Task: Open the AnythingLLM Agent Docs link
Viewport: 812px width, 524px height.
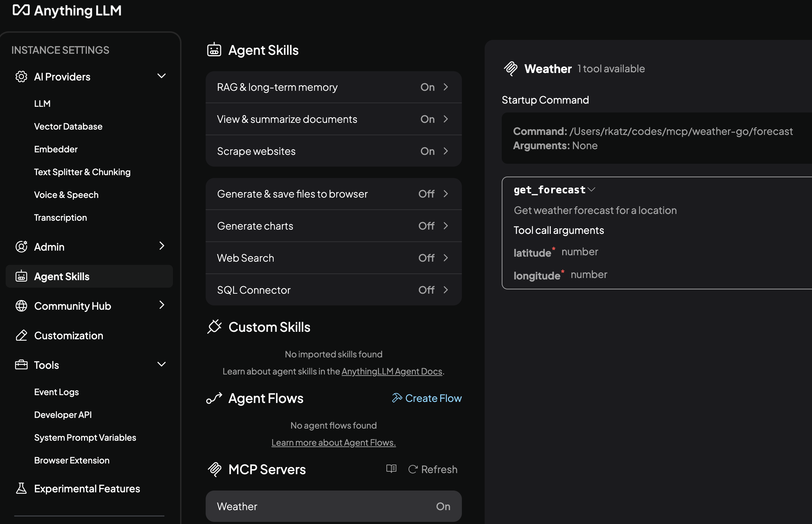Action: [392, 371]
